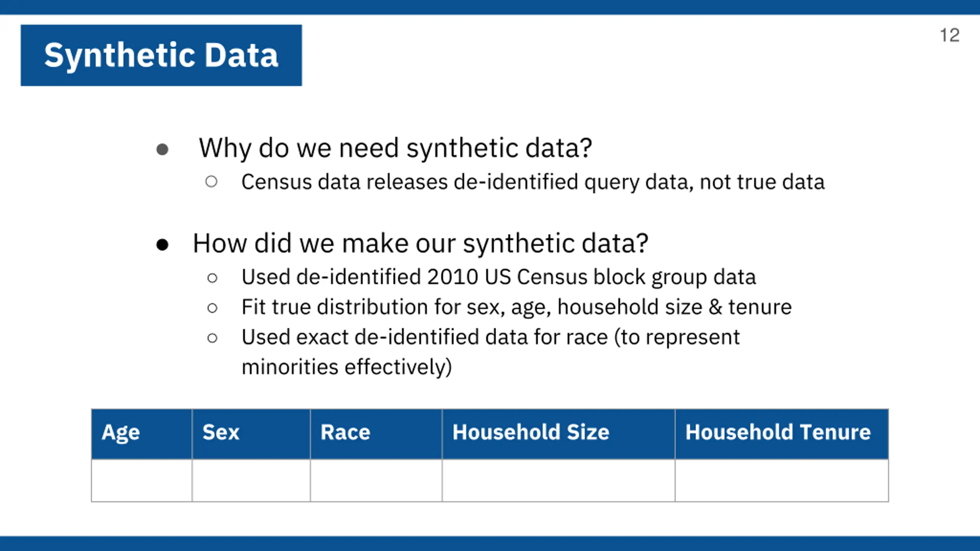Select the 'Why do we need synthetic data?' bullet
The width and height of the screenshot is (980, 551).
click(x=395, y=148)
